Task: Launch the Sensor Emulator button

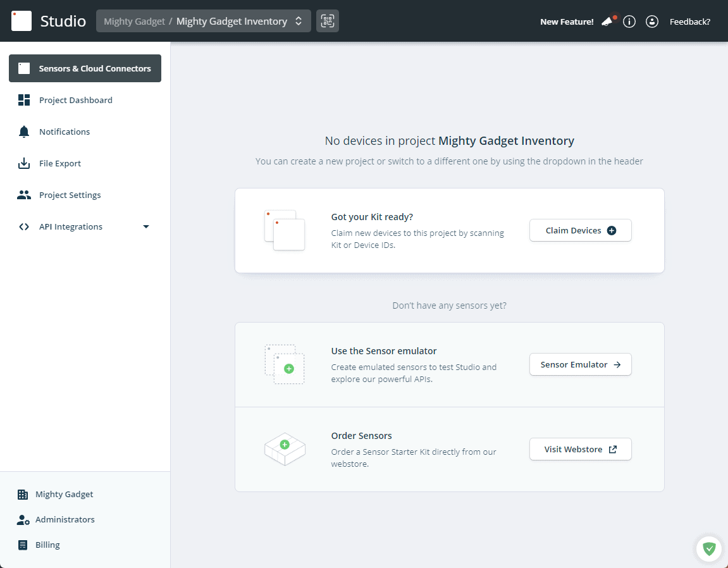Action: point(580,364)
